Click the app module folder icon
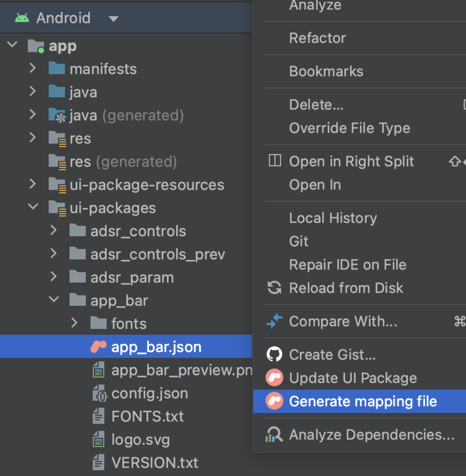466x476 pixels. click(x=36, y=46)
